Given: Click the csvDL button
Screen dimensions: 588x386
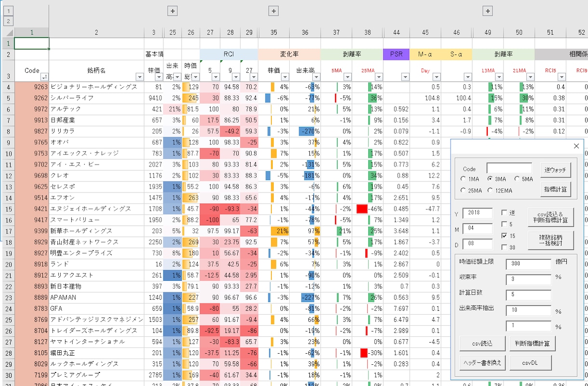Looking at the screenshot, I should [530, 363].
